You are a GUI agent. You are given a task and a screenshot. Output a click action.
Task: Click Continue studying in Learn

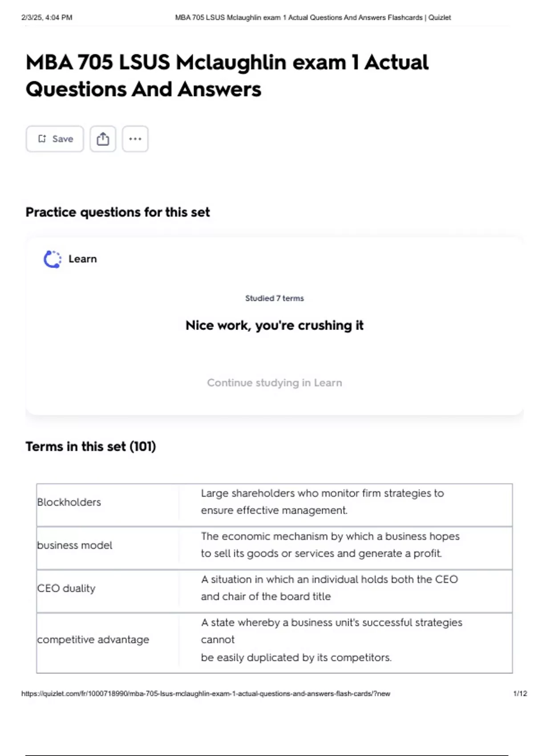point(274,383)
